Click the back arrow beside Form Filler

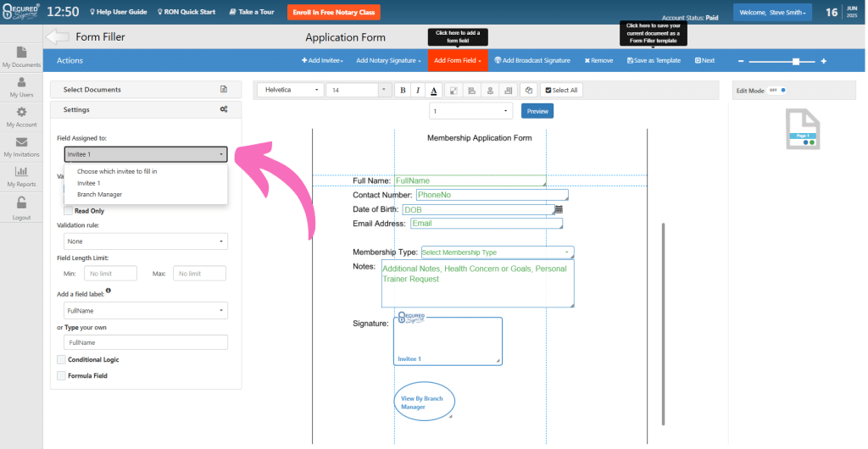[57, 37]
